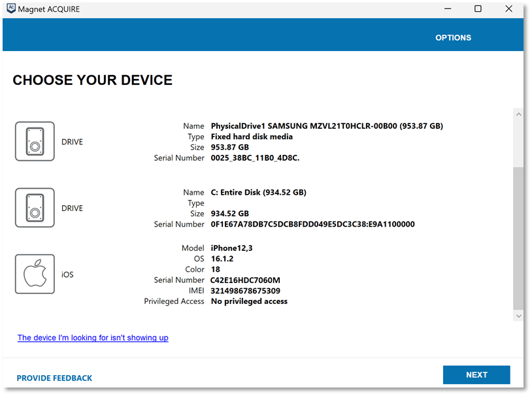The image size is (532, 396).
Task: Click the iOS label beside Apple icon
Action: click(x=67, y=274)
